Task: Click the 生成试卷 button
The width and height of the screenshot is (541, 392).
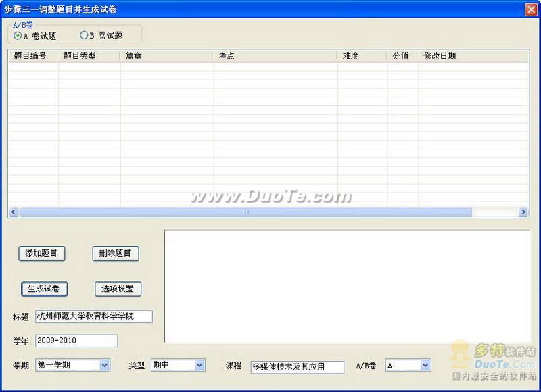Action: [44, 289]
